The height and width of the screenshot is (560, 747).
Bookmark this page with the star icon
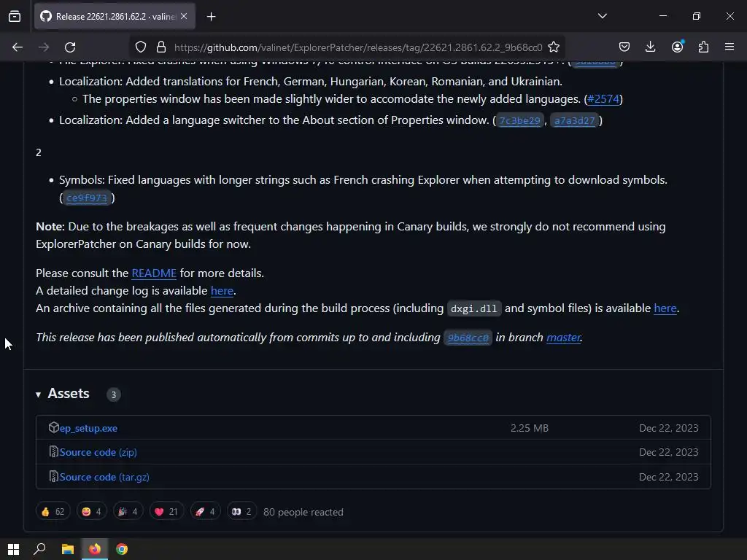[x=554, y=47]
